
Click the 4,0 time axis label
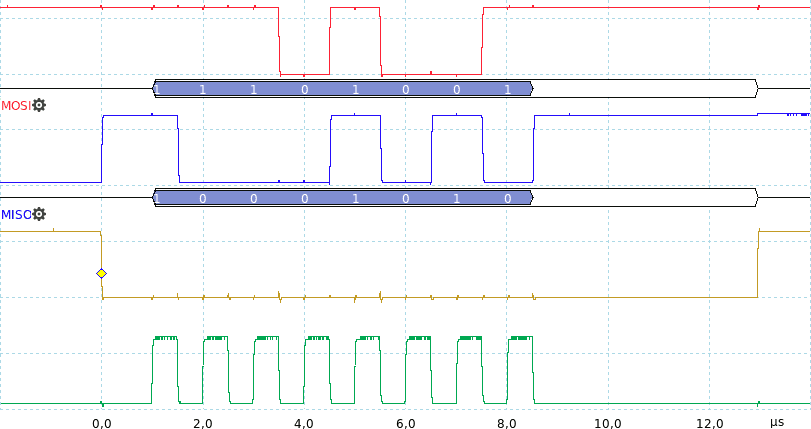pos(304,423)
